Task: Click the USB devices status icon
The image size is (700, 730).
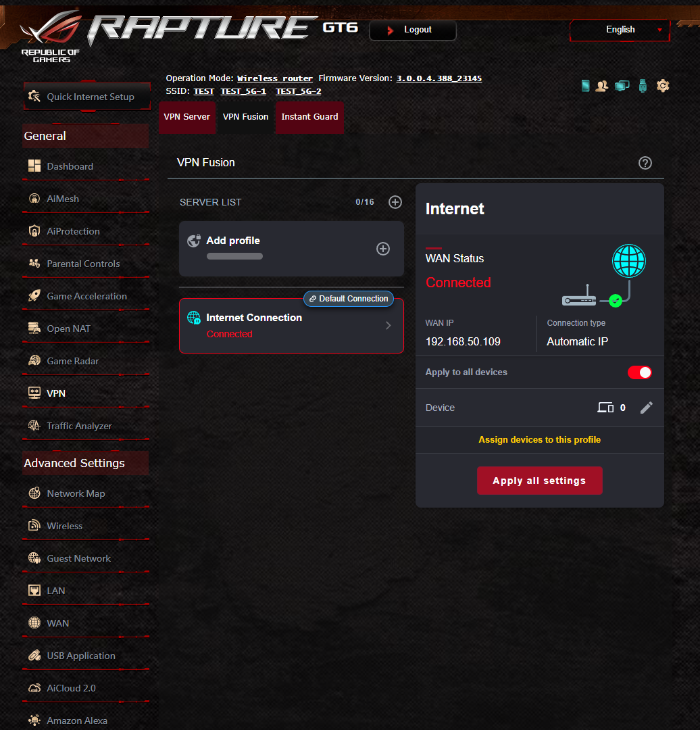Action: (x=642, y=85)
